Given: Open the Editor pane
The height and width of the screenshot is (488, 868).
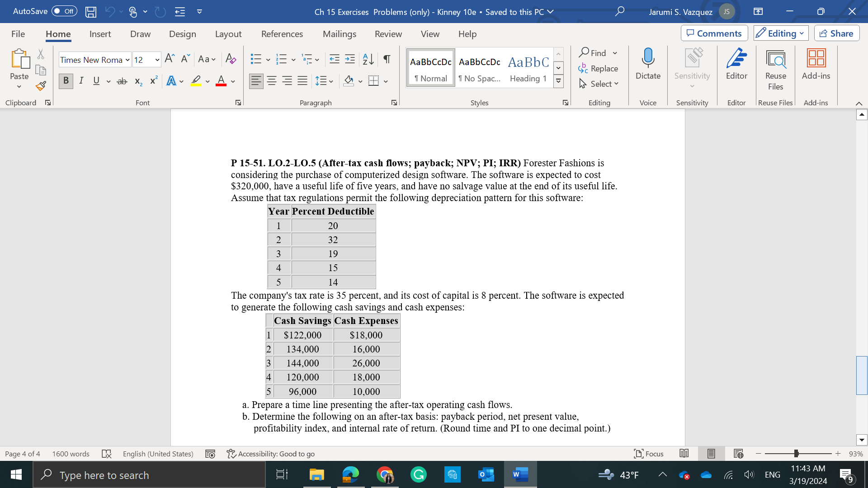Looking at the screenshot, I should (736, 66).
